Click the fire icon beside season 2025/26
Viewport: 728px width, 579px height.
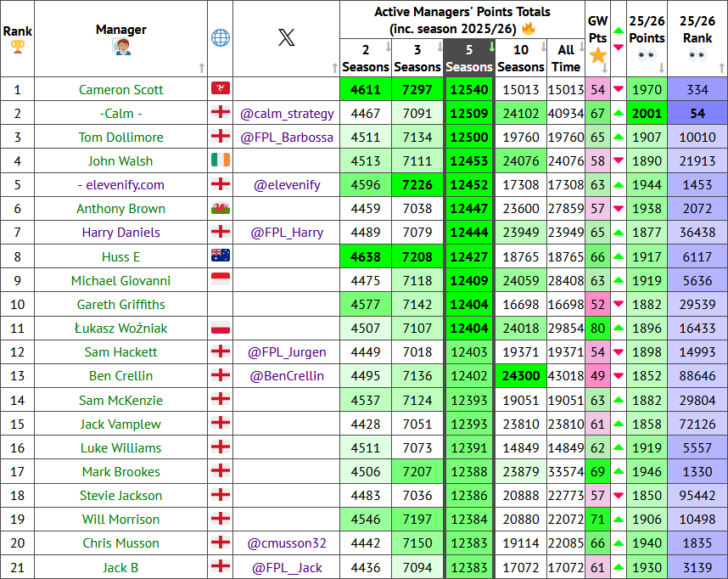click(x=529, y=29)
